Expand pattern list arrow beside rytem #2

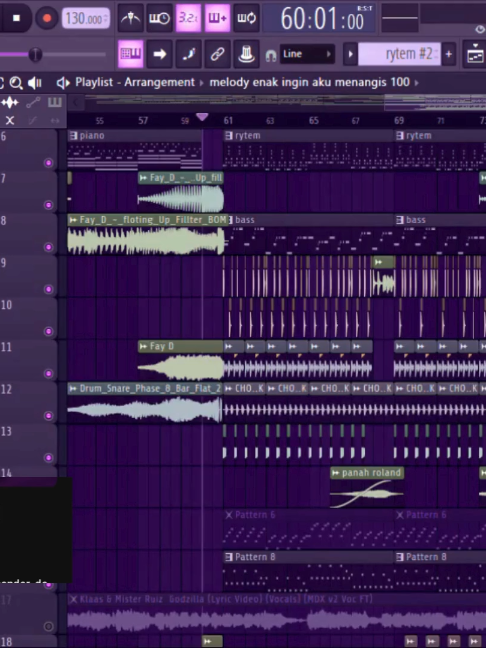pos(350,54)
